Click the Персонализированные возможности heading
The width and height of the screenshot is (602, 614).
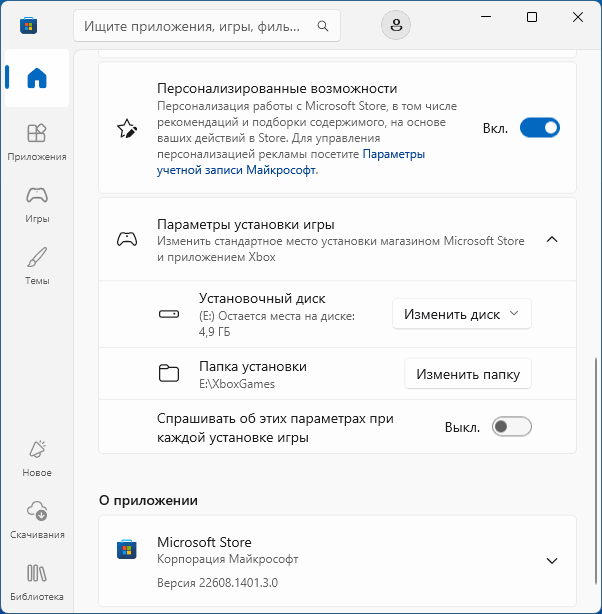[x=277, y=88]
